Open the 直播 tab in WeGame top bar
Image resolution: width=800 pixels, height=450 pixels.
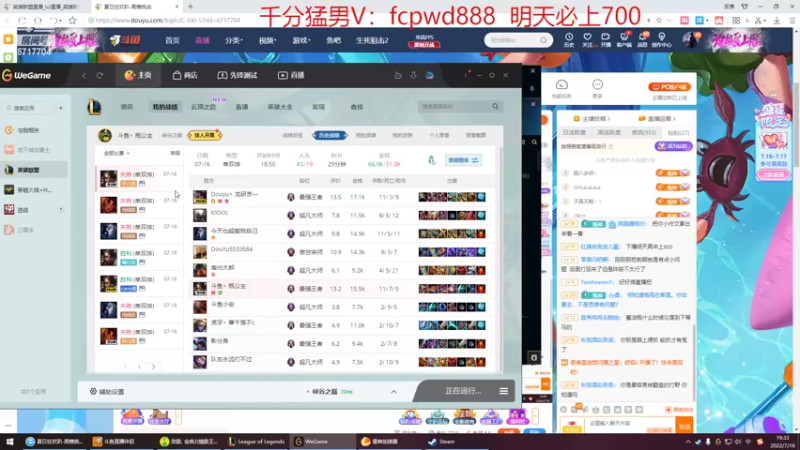[x=291, y=75]
